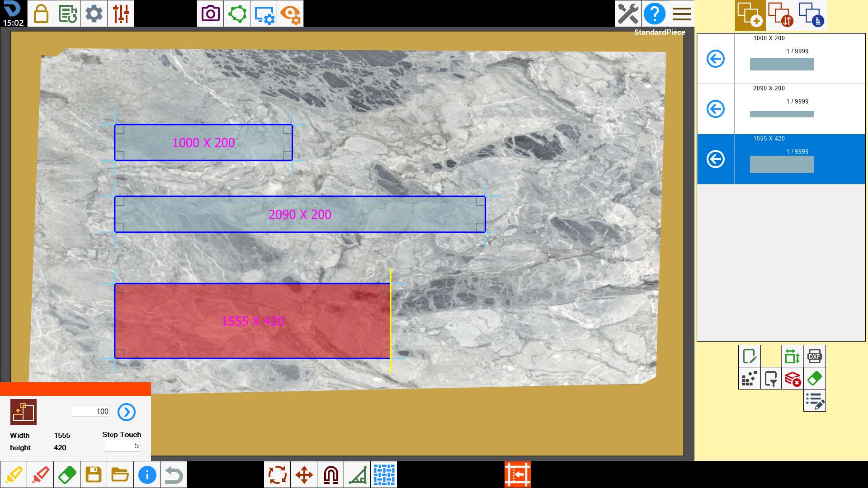Click the green polygon outline icon

(237, 14)
